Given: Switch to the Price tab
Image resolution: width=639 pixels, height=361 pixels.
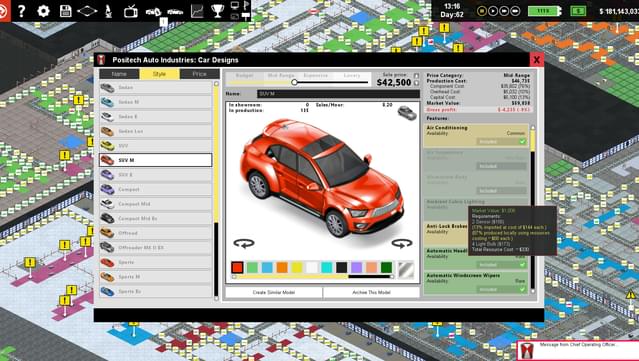Looking at the screenshot, I should pos(199,74).
